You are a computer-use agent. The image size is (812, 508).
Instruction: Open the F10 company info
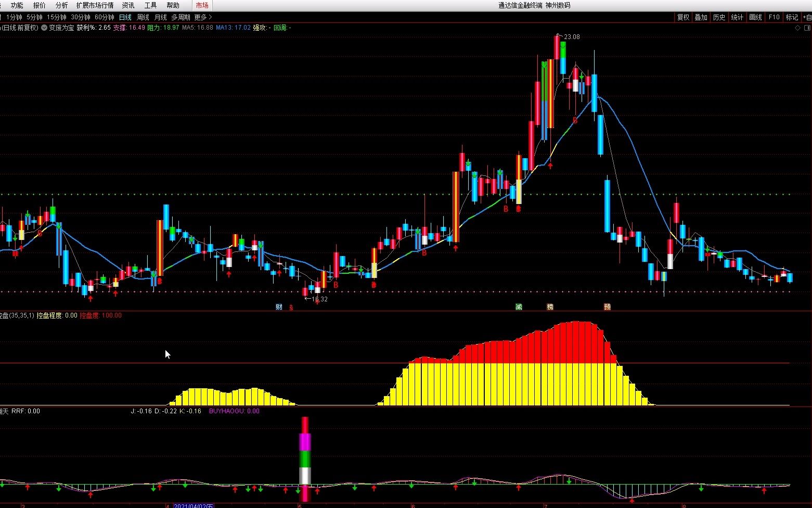[x=774, y=17]
